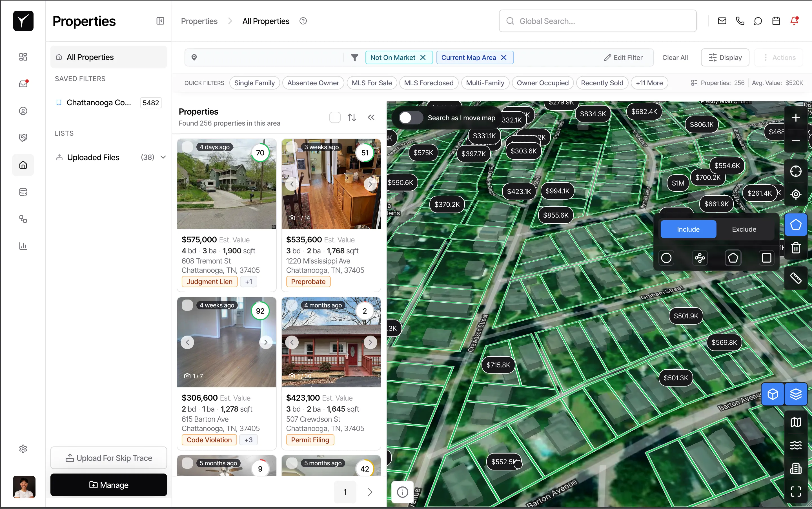Toggle the 3D cube view button

[x=773, y=394]
